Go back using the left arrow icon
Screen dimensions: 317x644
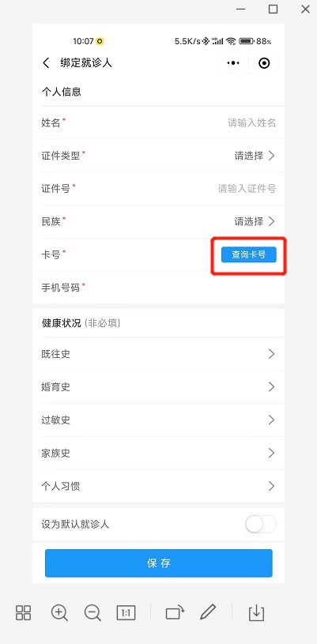click(x=46, y=63)
